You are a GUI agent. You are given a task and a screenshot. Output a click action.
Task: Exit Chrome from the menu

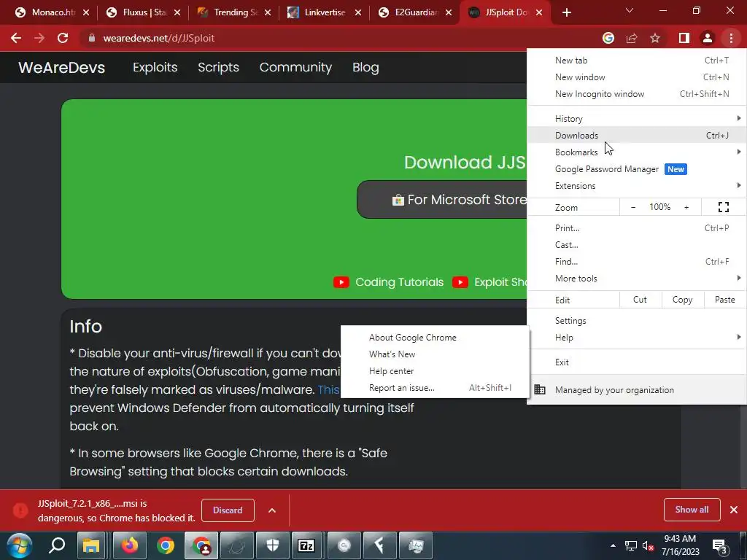[637, 362]
